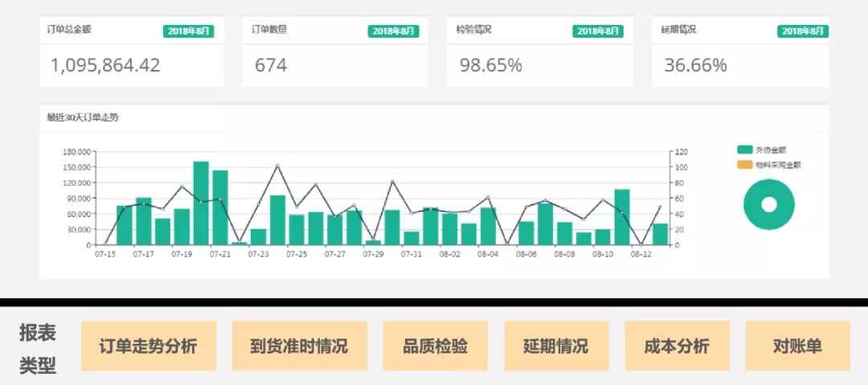This screenshot has height=385, width=868.
Task: Click the green 外协金额 legend swatch
Action: [745, 149]
